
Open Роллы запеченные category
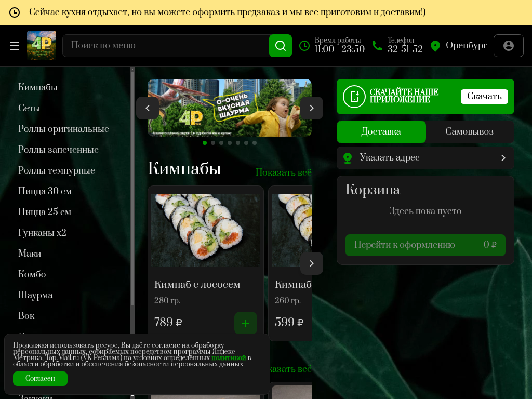[x=58, y=150]
